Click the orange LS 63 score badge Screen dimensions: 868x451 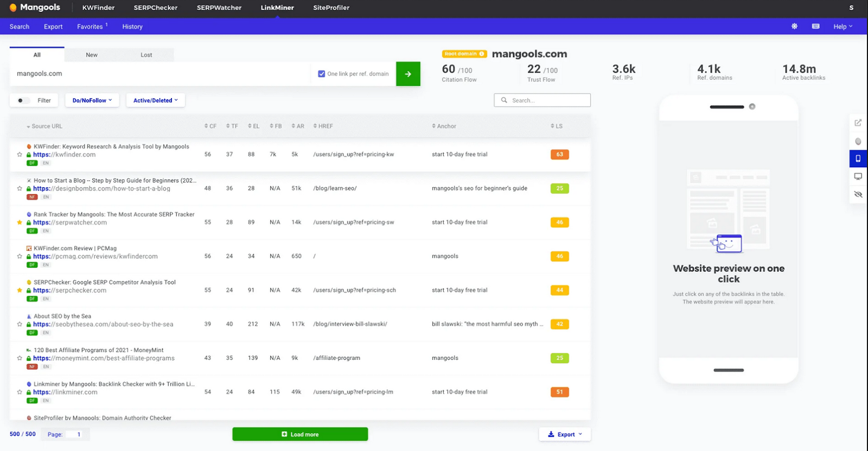pos(560,155)
